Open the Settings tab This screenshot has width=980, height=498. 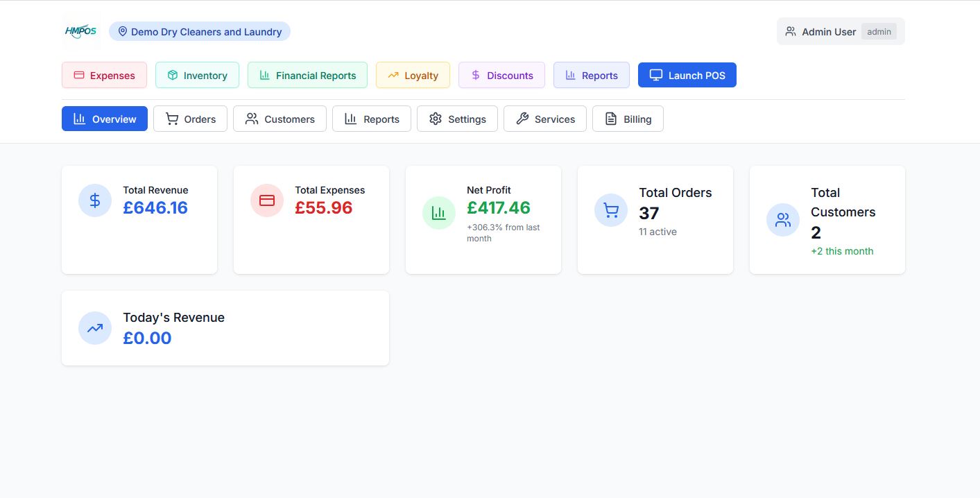(x=457, y=119)
